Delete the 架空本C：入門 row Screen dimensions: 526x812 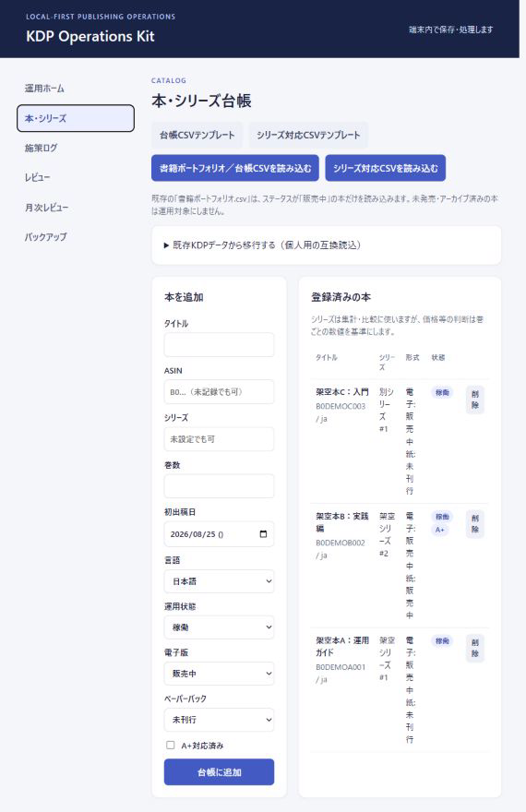coord(474,400)
